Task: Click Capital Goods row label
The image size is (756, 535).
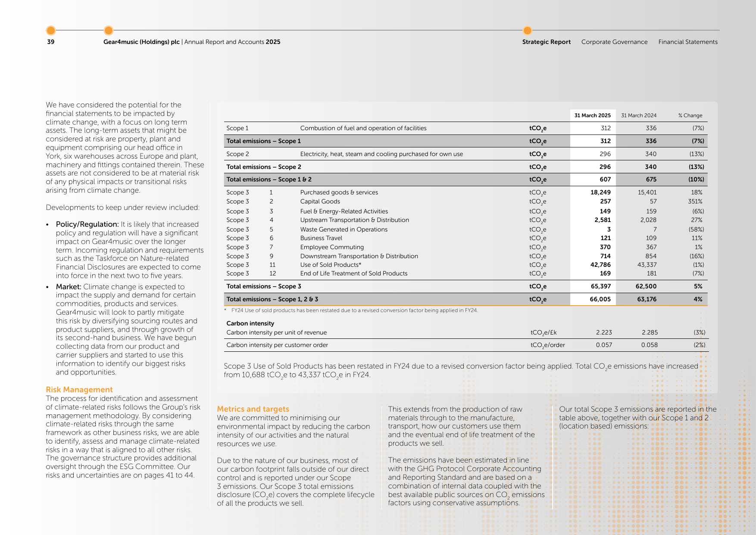Action: [x=320, y=201]
